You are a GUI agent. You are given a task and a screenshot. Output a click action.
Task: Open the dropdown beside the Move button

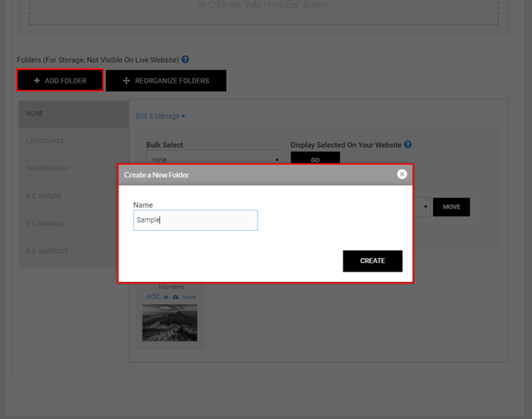(x=425, y=207)
